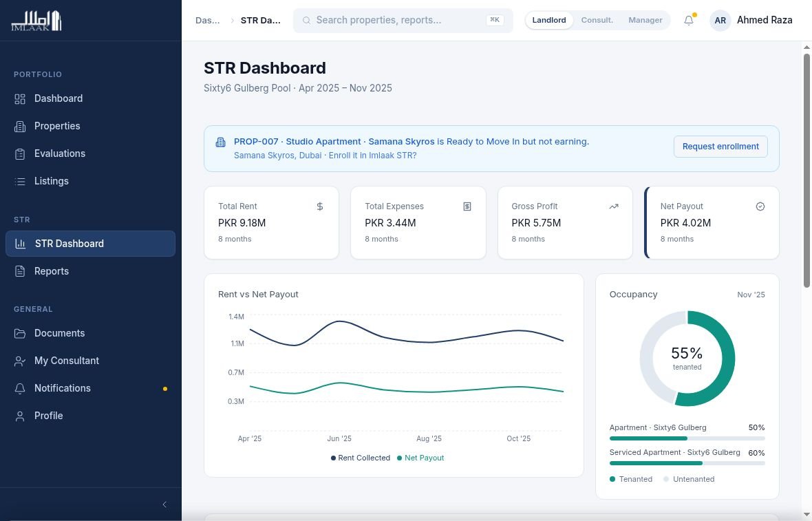Viewport: 812px width, 521px height.
Task: Click the Enroll it in Imlaak STR? text
Action: point(372,156)
